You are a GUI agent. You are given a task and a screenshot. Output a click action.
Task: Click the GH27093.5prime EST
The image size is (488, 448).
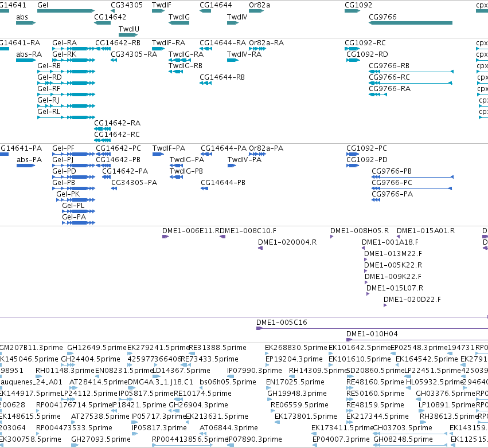[75, 445]
